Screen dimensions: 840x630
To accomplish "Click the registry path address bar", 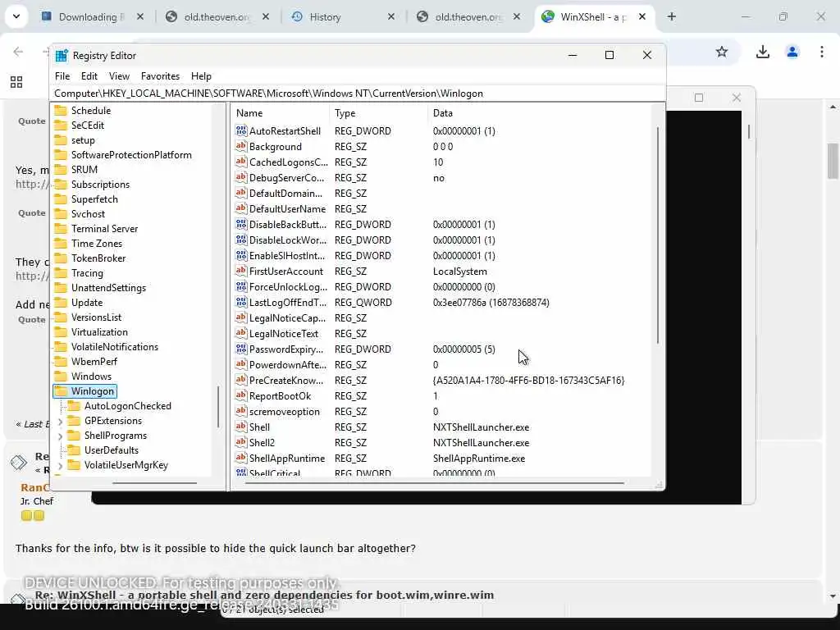I will click(358, 94).
